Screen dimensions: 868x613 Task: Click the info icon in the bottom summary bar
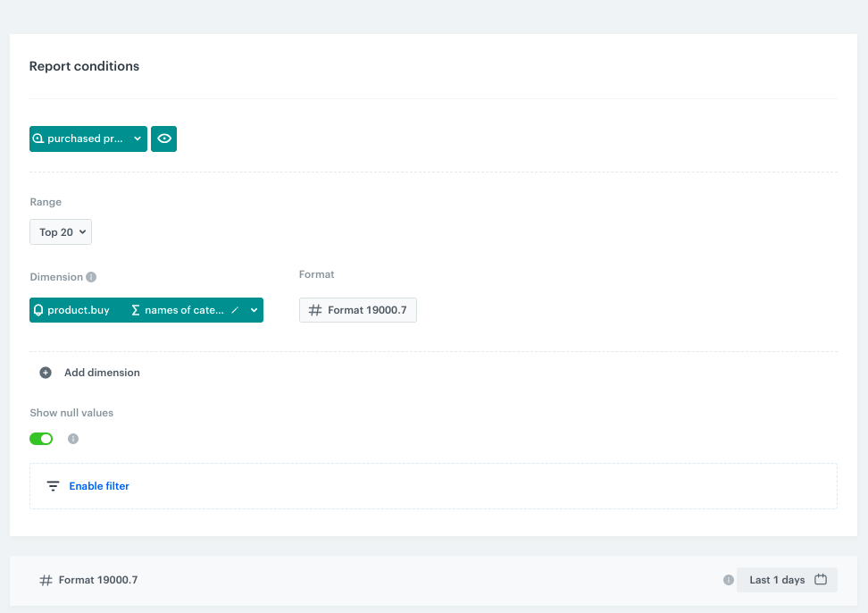pos(728,579)
